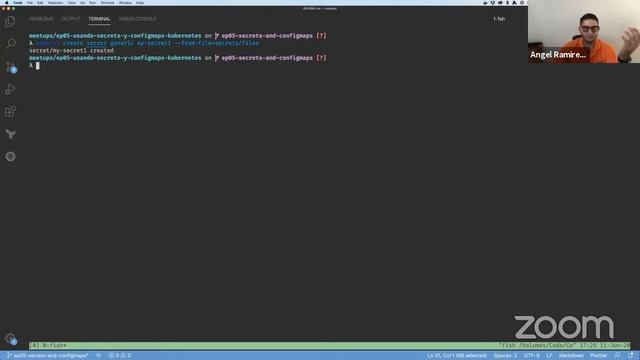The width and height of the screenshot is (640, 360).
Task: Open the Window menu
Action: (125, 3)
